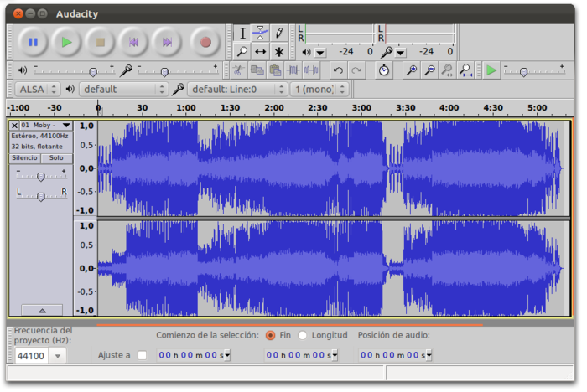
Task: Select the 'Longitud' radio button
Action: (302, 335)
